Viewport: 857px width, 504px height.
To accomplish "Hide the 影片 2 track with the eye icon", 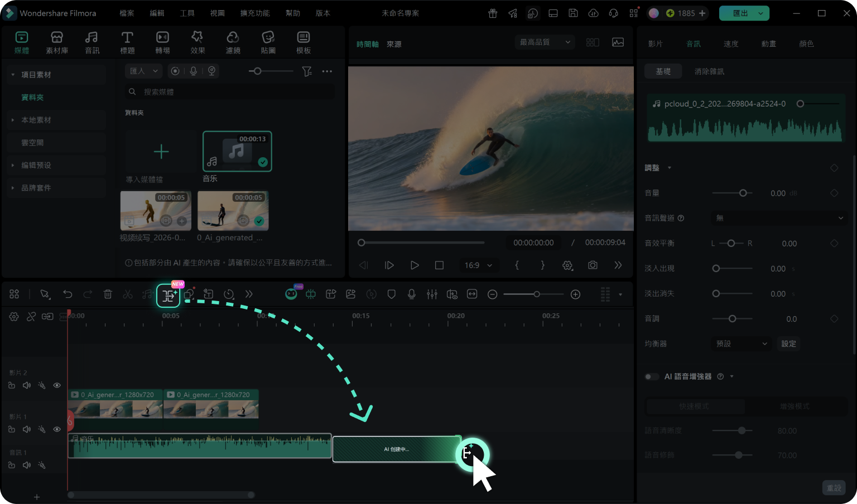I will [57, 385].
